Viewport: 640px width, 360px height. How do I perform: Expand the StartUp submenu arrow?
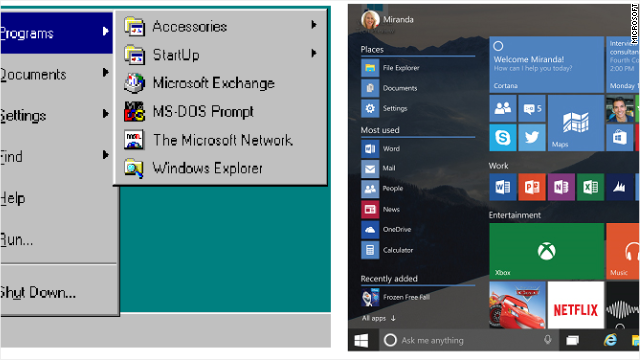pyautogui.click(x=313, y=53)
